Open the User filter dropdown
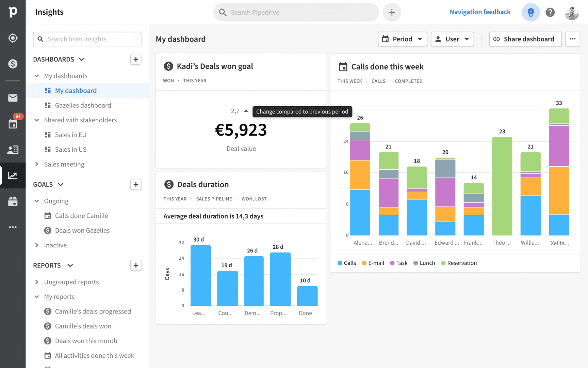The width and height of the screenshot is (588, 368). (x=452, y=39)
